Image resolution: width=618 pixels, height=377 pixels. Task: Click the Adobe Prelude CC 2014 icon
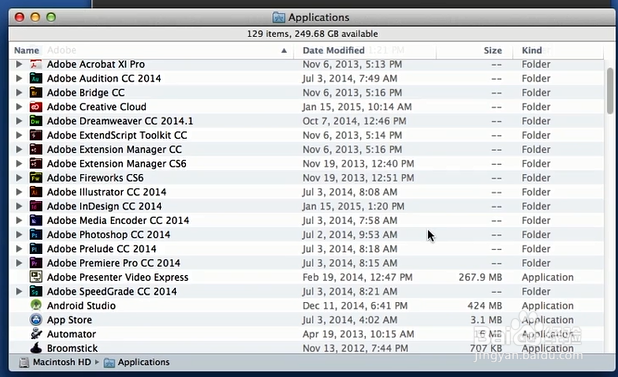36,249
